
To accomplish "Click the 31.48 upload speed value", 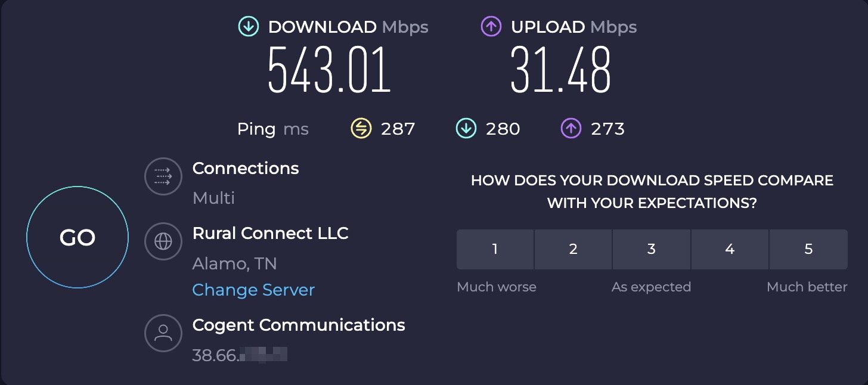I will point(560,70).
